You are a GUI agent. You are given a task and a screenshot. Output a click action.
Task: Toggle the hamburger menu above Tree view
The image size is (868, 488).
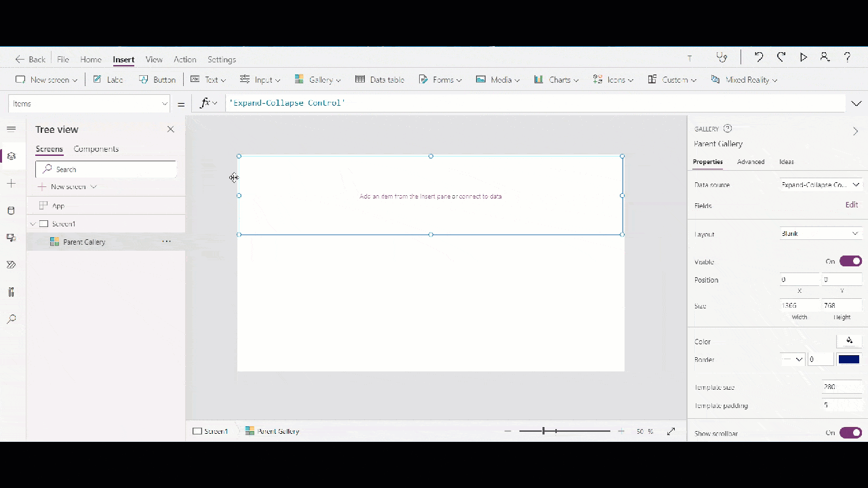click(11, 129)
